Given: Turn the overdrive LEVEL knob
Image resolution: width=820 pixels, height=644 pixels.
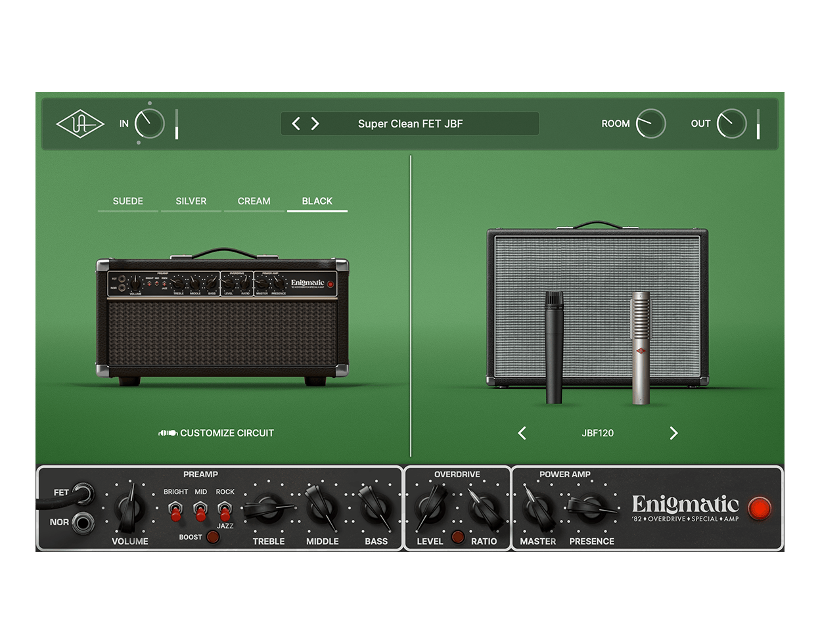Looking at the screenshot, I should pos(430,509).
